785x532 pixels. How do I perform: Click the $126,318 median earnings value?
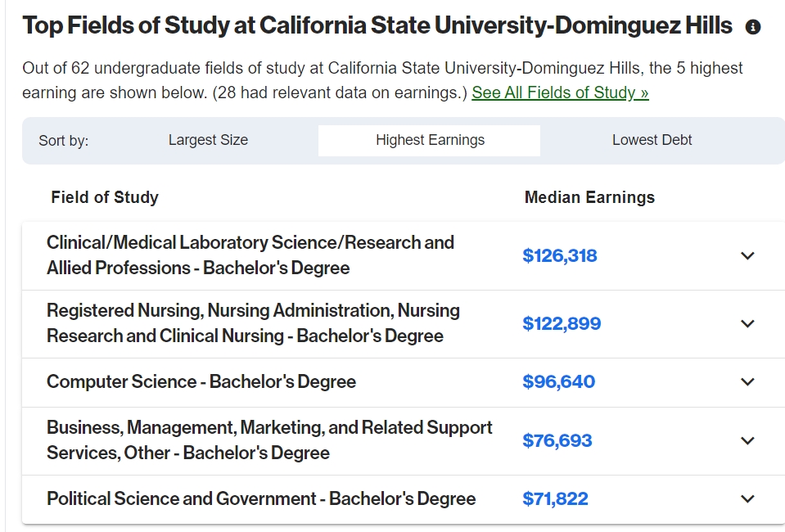click(x=560, y=255)
